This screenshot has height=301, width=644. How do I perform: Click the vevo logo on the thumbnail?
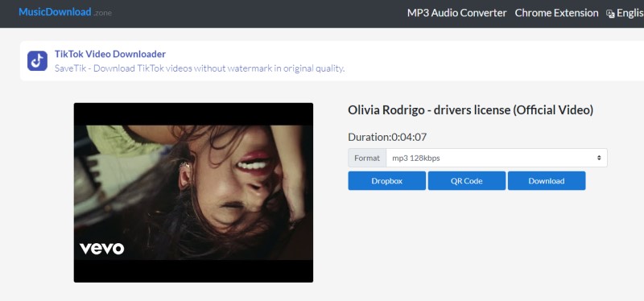tap(102, 249)
